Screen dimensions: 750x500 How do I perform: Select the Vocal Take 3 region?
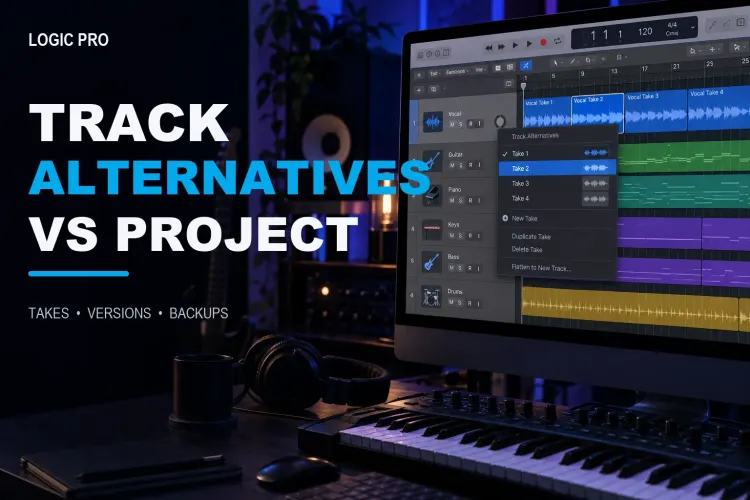[x=656, y=111]
